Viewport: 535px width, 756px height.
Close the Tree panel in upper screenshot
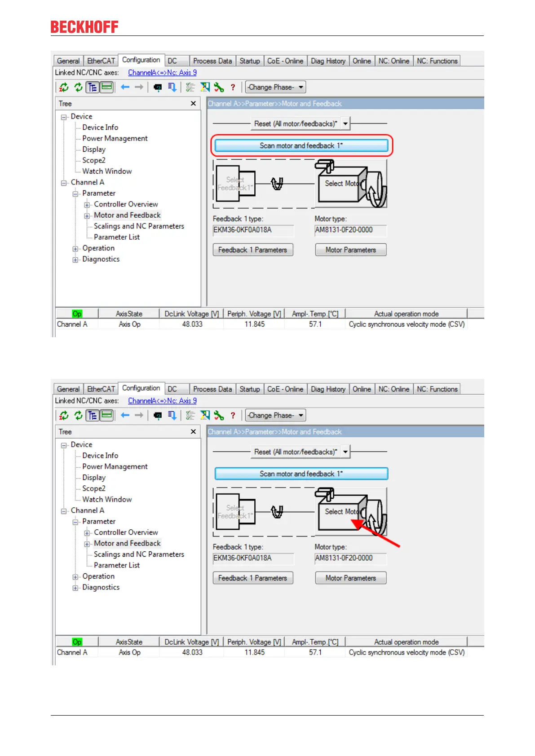tap(193, 103)
